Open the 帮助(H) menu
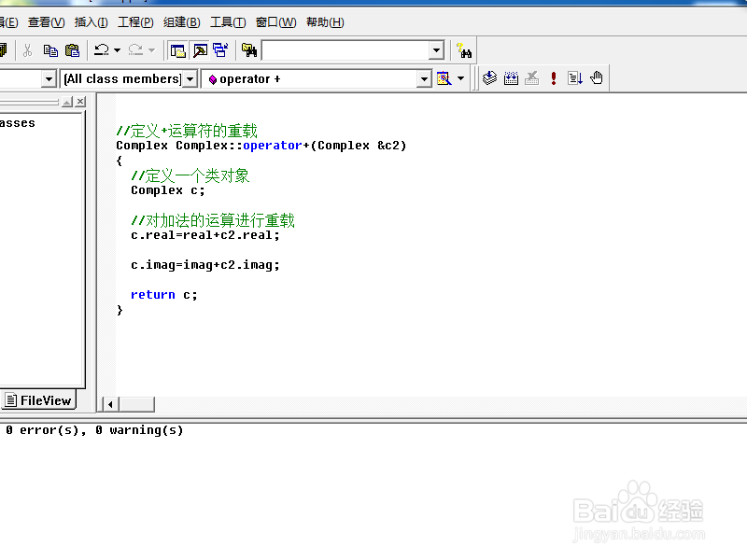747x560 pixels. [x=325, y=22]
